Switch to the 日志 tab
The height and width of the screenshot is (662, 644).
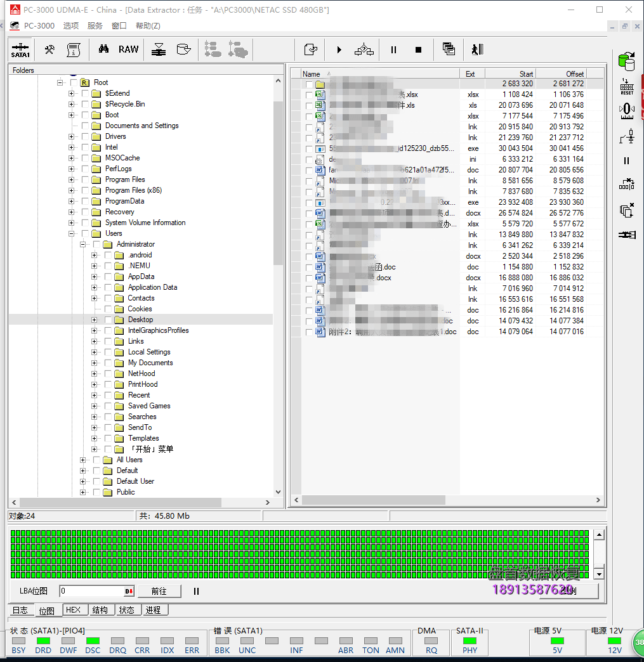[x=20, y=610]
